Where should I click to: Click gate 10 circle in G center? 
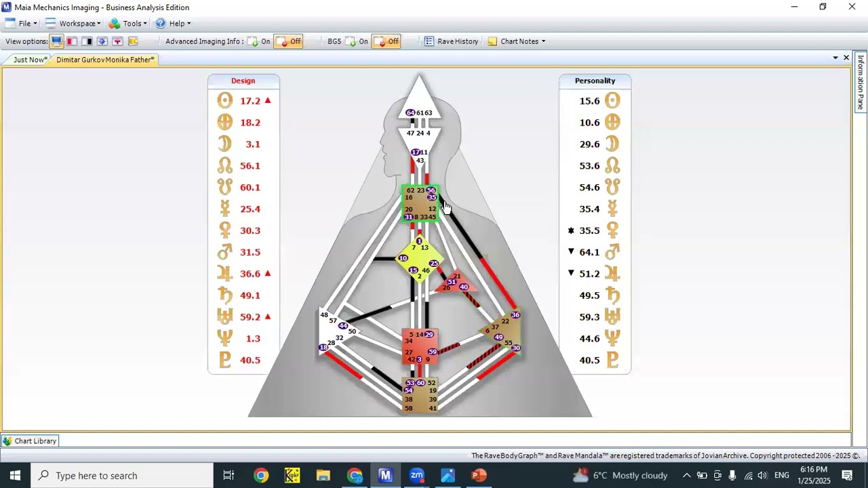403,258
